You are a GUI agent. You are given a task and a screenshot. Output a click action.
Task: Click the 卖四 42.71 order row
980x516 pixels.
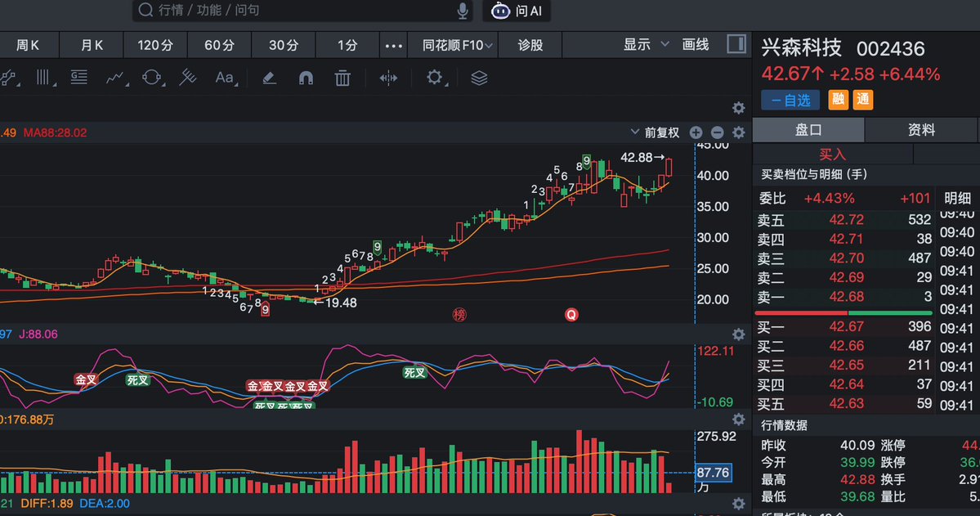click(844, 239)
